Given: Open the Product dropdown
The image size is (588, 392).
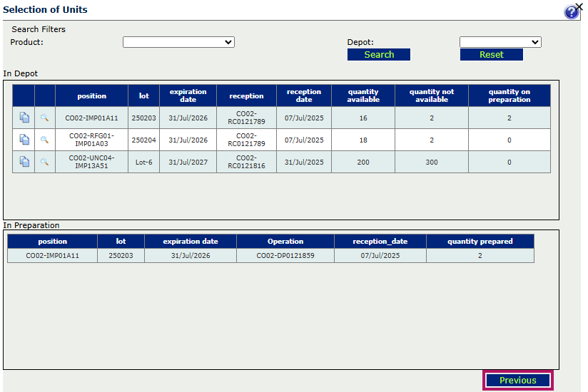Looking at the screenshot, I should (x=178, y=42).
